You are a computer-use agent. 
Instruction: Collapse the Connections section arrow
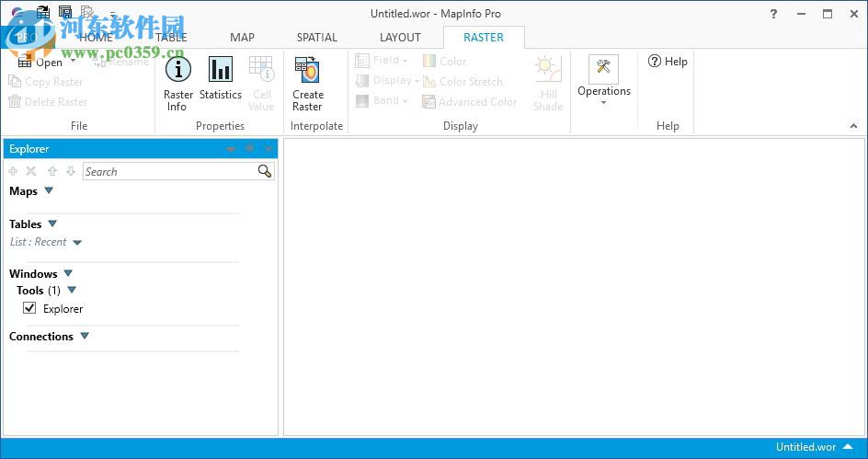(85, 336)
